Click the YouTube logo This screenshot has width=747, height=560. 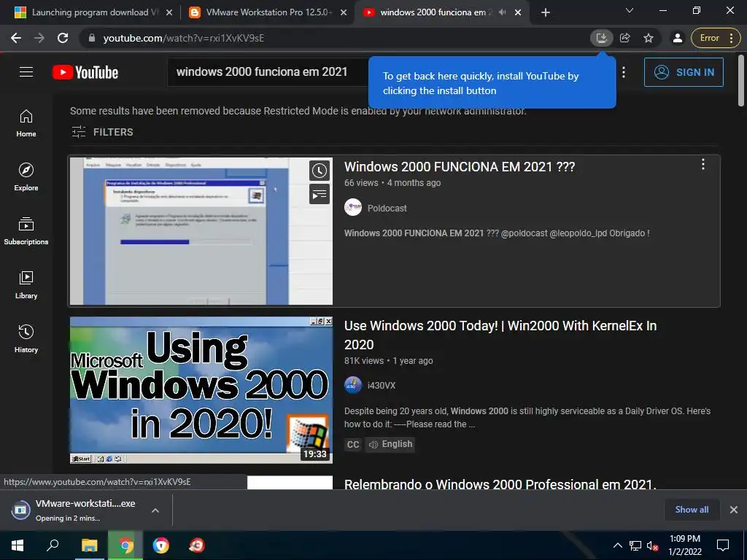85,72
